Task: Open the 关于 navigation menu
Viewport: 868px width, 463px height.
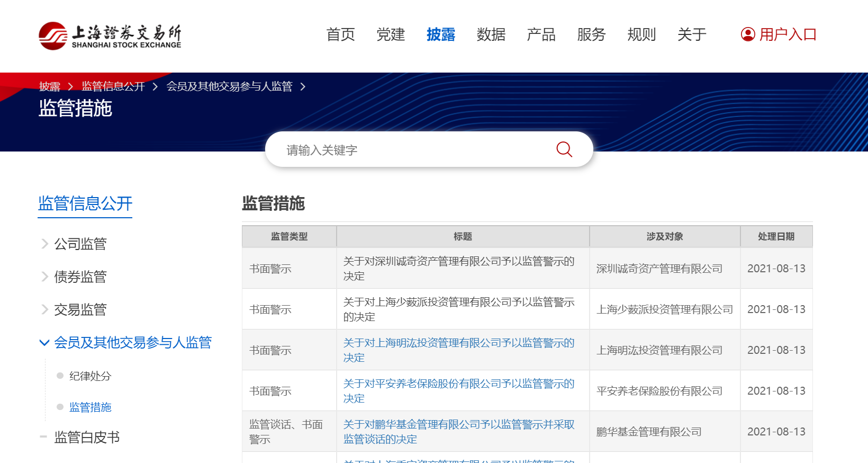Action: pos(692,34)
